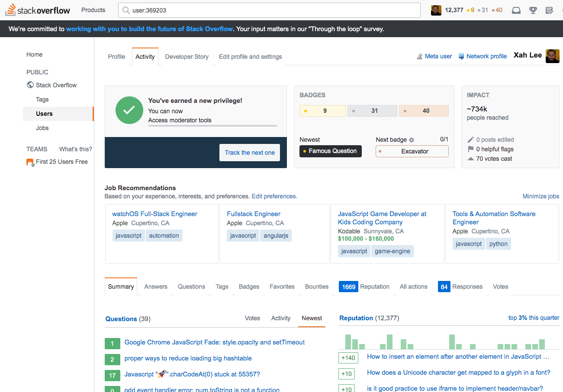
Task: Click the Network profile icon
Action: [x=461, y=56]
